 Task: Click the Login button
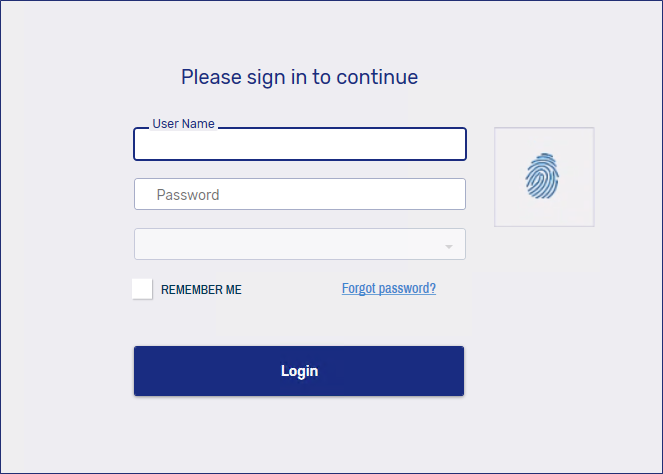pos(299,371)
